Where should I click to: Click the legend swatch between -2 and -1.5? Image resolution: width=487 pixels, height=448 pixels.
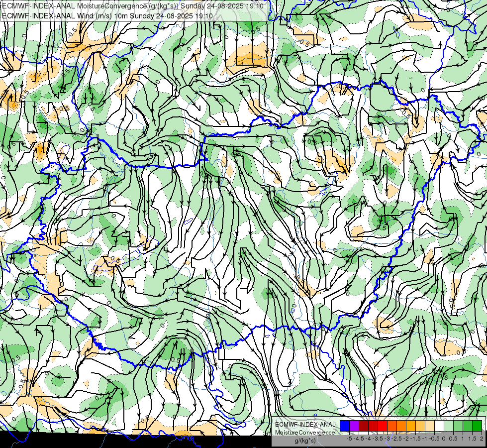[x=411, y=426]
